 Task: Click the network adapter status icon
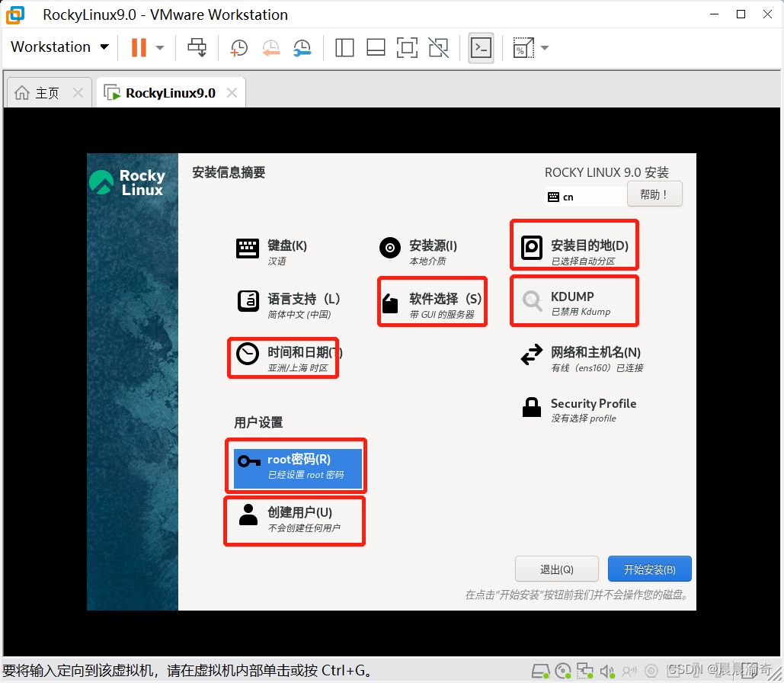point(584,671)
